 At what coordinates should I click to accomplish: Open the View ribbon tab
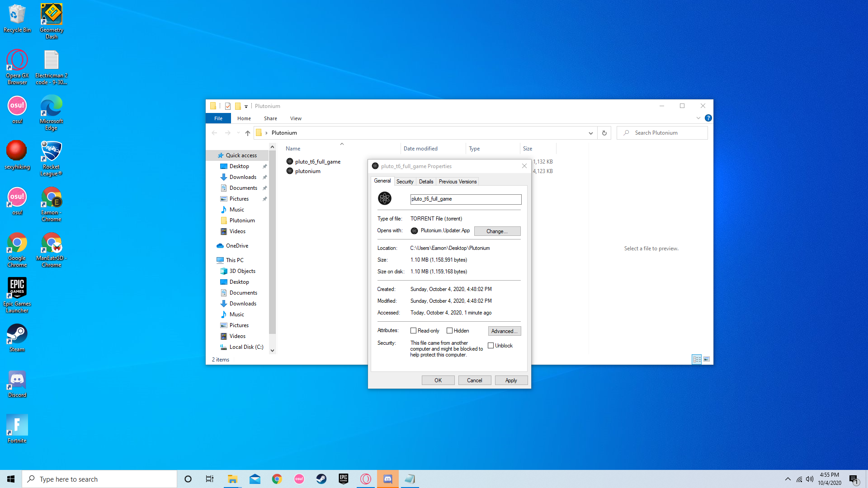pyautogui.click(x=296, y=118)
